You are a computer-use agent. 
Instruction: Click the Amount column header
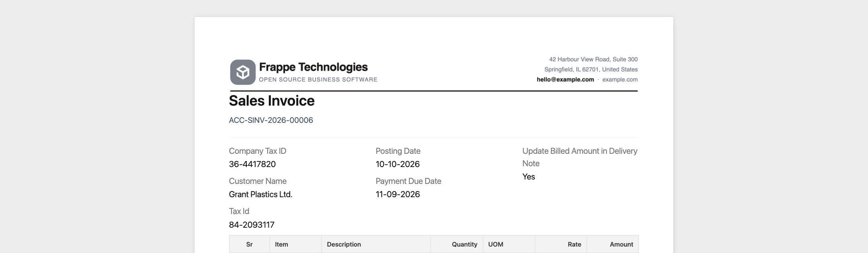pyautogui.click(x=612, y=244)
